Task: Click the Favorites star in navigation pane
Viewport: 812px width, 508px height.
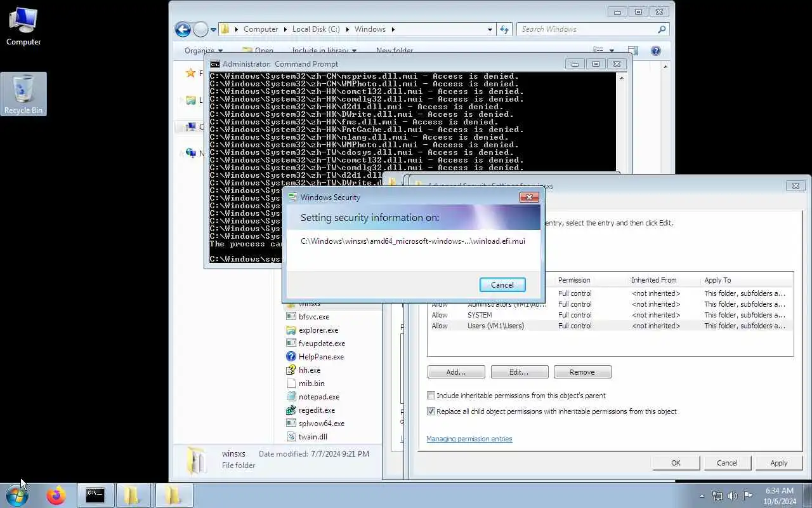Action: (x=190, y=73)
